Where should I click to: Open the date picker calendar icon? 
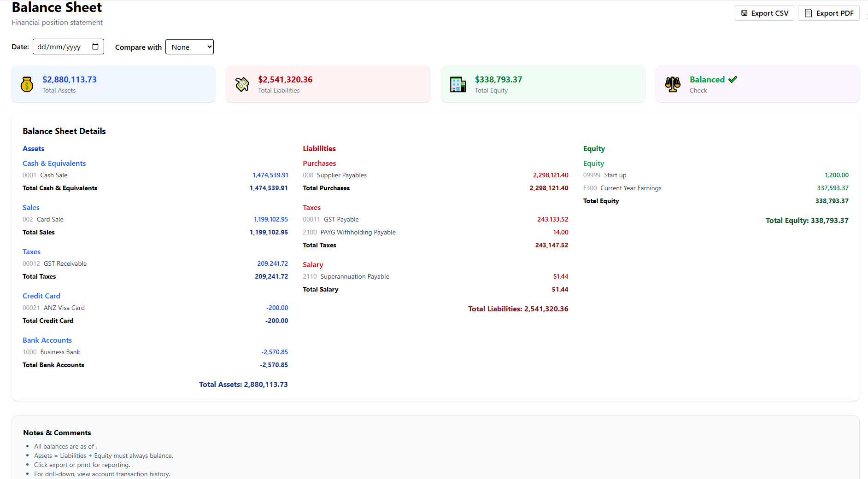[95, 47]
